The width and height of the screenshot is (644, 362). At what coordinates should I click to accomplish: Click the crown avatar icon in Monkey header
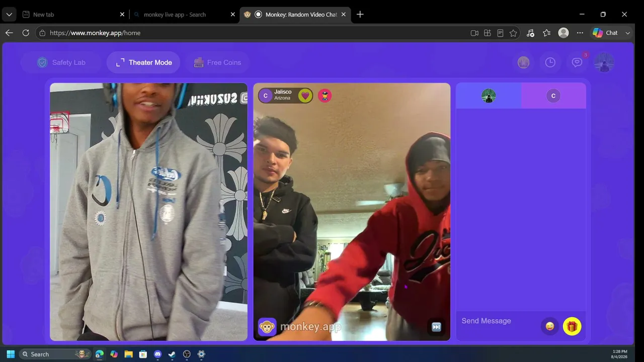point(524,62)
